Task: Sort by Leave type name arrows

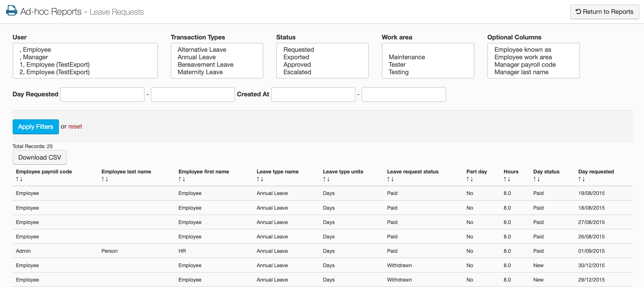Action: (x=260, y=179)
